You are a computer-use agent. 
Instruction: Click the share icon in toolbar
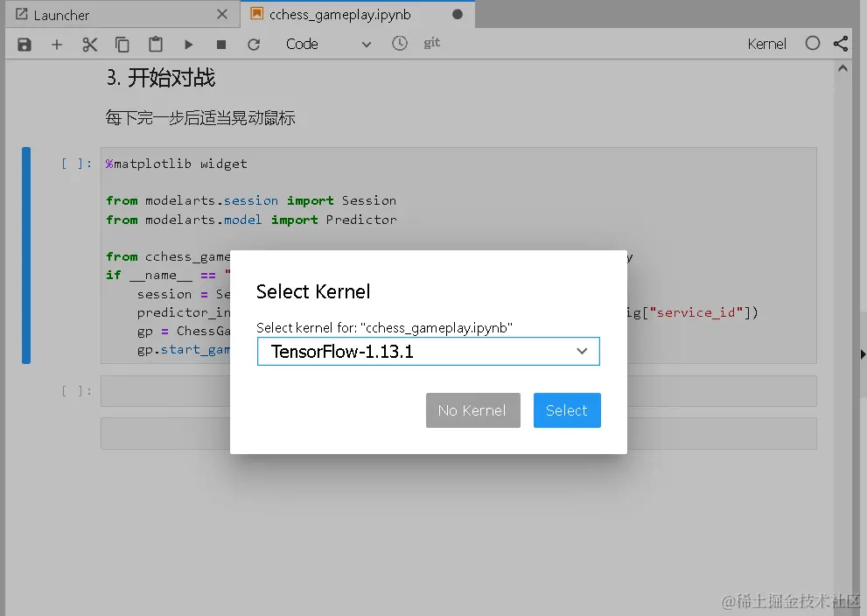(x=841, y=44)
